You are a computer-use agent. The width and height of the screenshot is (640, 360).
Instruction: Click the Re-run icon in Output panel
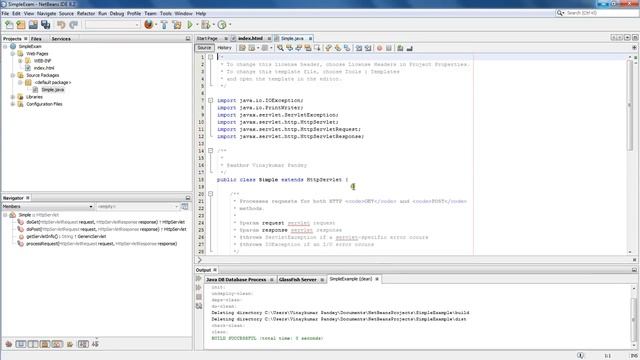tap(199, 279)
